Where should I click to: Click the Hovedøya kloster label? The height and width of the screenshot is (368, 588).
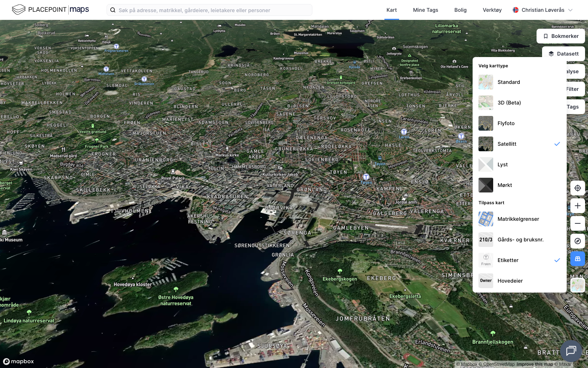click(x=133, y=284)
